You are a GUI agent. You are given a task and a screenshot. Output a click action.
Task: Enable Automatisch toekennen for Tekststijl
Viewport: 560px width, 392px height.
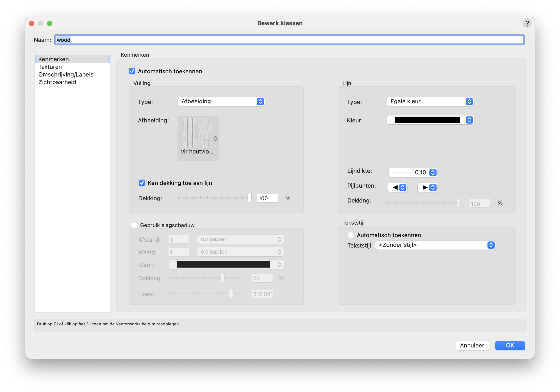(x=351, y=235)
